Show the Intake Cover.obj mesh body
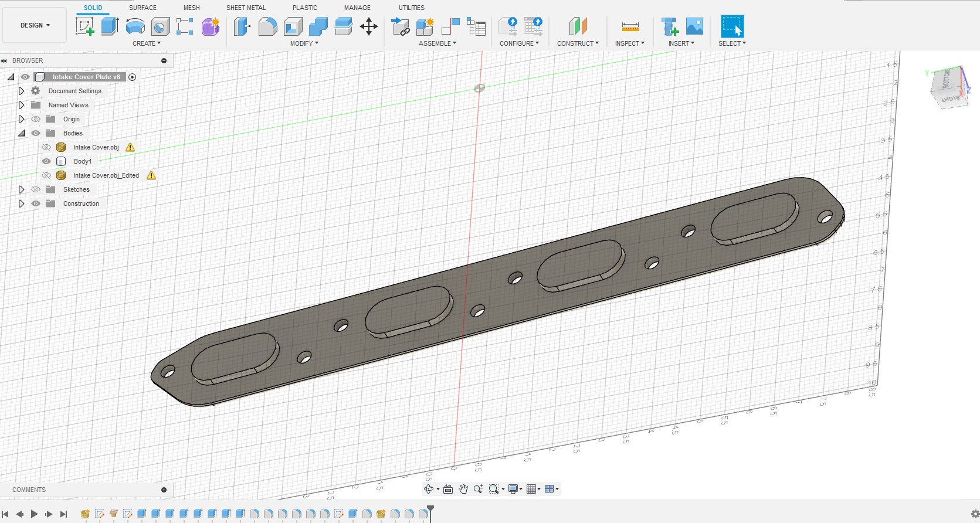Image resolution: width=980 pixels, height=523 pixels. click(x=46, y=147)
